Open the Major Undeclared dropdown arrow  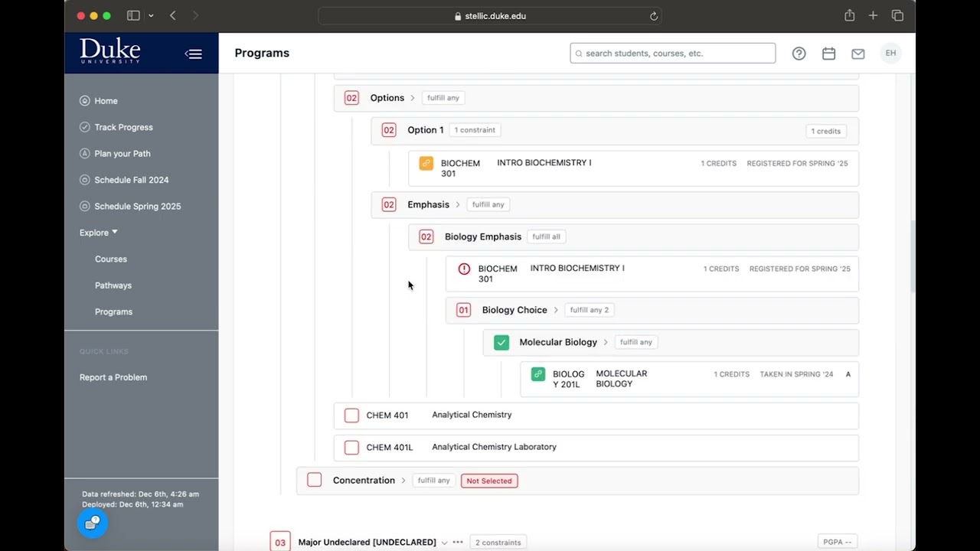[x=444, y=543]
